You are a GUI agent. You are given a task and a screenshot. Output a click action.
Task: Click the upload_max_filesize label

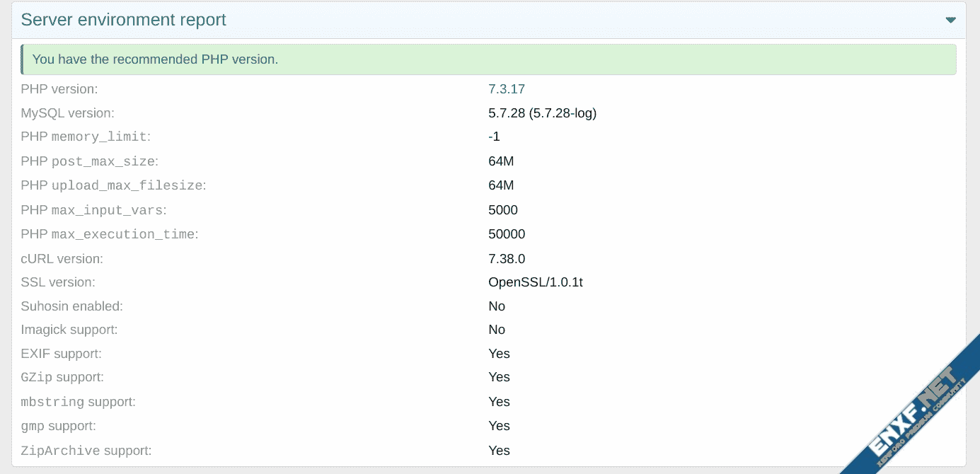[113, 185]
